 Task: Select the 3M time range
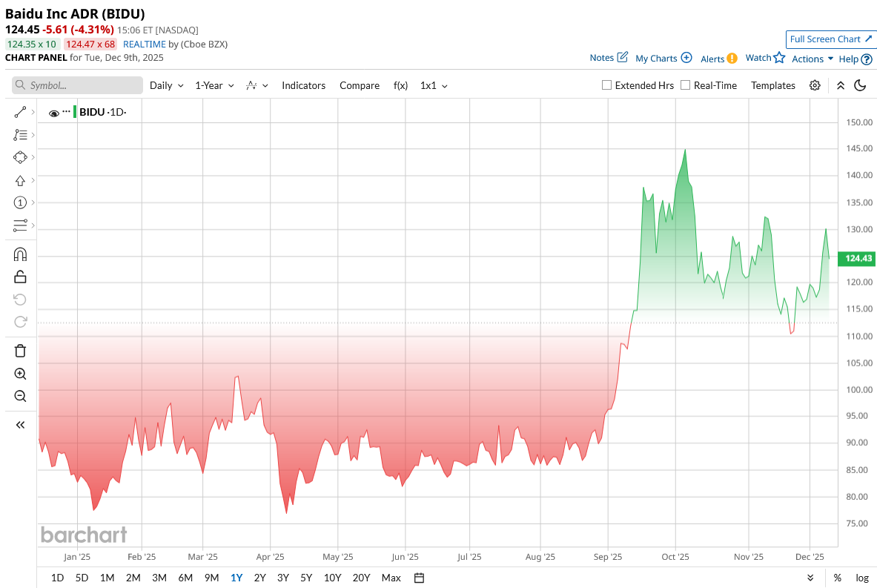(x=159, y=578)
